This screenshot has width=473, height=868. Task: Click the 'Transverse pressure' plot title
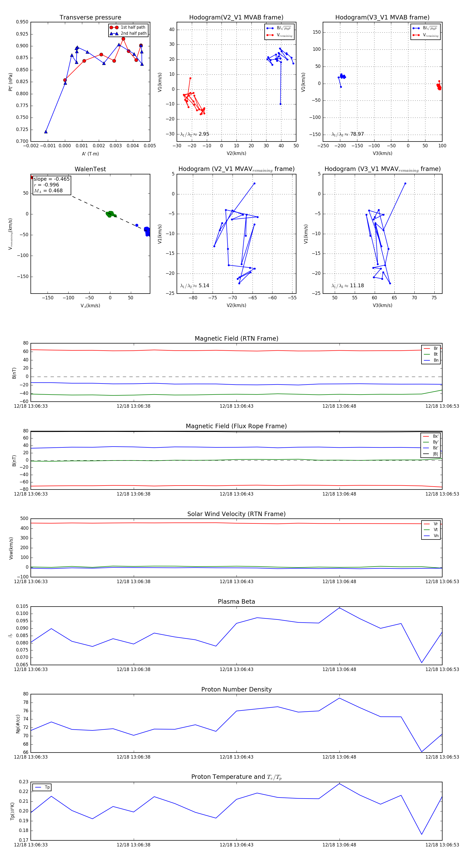[90, 18]
